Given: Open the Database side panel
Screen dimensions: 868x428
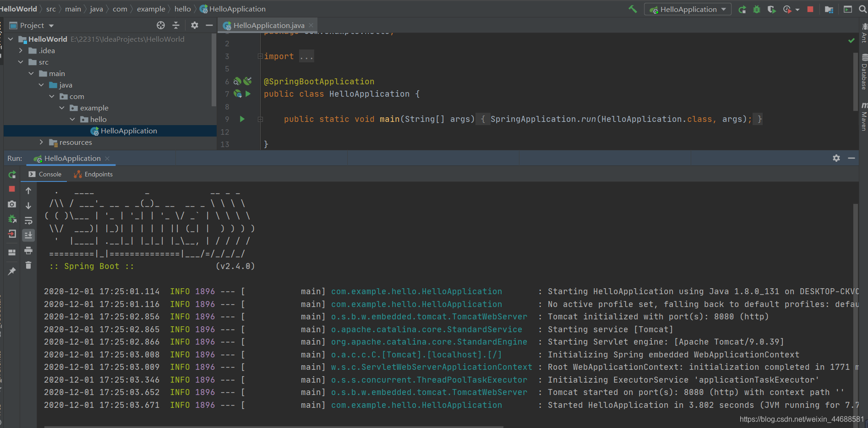Looking at the screenshot, I should pyautogui.click(x=864, y=72).
